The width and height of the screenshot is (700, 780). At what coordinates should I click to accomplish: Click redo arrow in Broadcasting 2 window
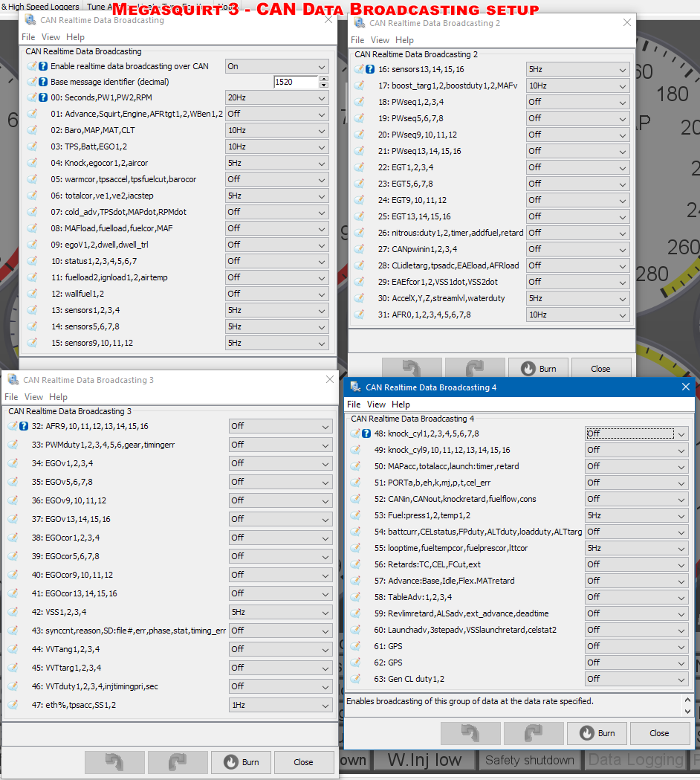[475, 368]
